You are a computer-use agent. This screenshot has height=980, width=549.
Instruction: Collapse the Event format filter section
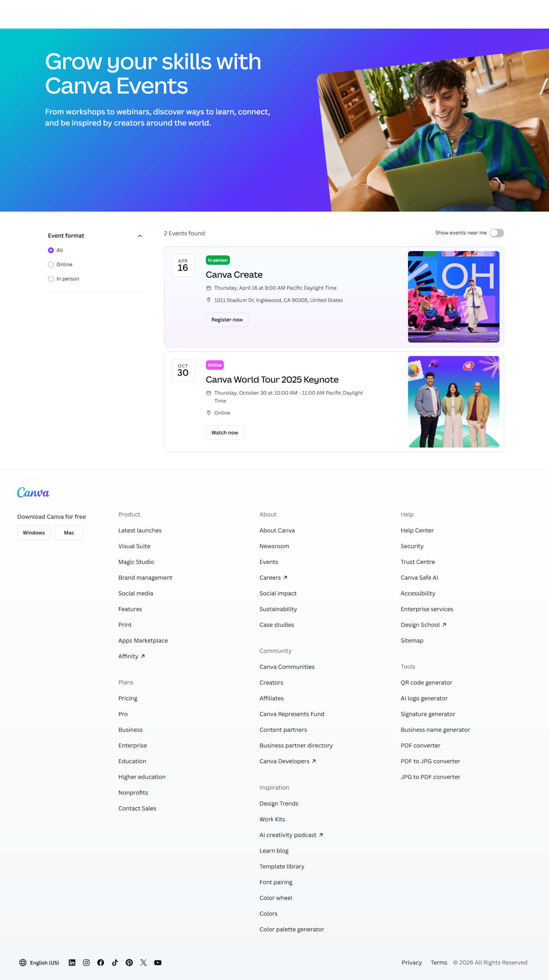click(140, 236)
